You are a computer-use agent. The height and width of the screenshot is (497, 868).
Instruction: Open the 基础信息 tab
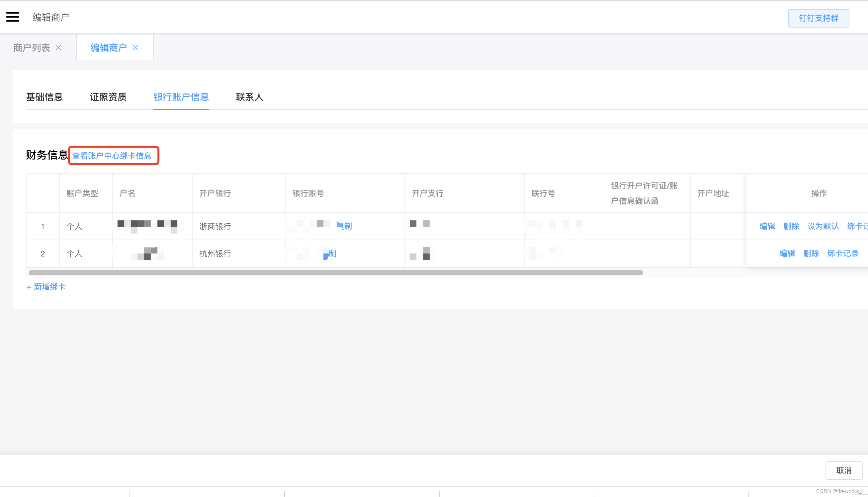pos(44,97)
